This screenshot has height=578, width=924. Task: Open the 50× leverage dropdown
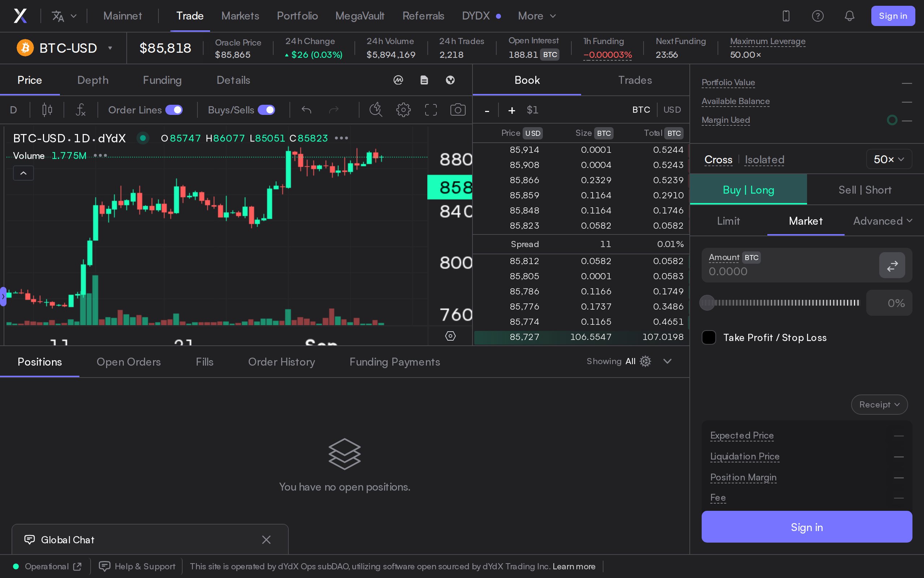[x=889, y=159]
